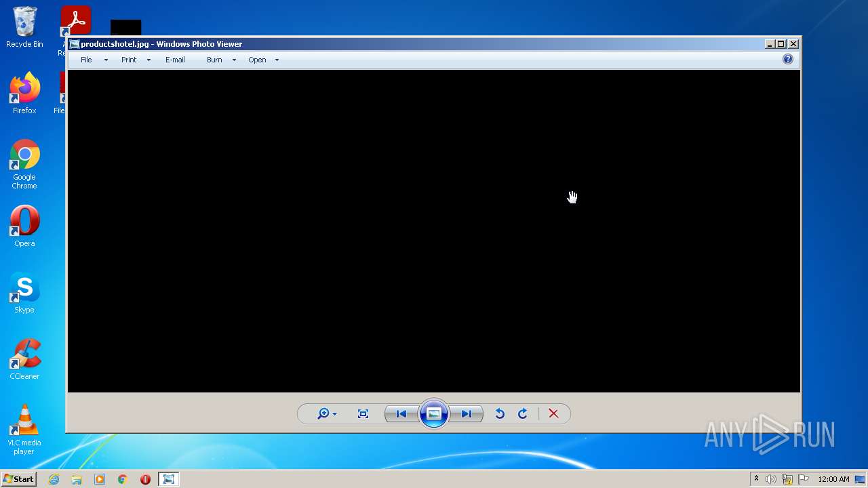Viewport: 868px width, 488px height.
Task: Delete the picture with red X
Action: pyautogui.click(x=553, y=413)
